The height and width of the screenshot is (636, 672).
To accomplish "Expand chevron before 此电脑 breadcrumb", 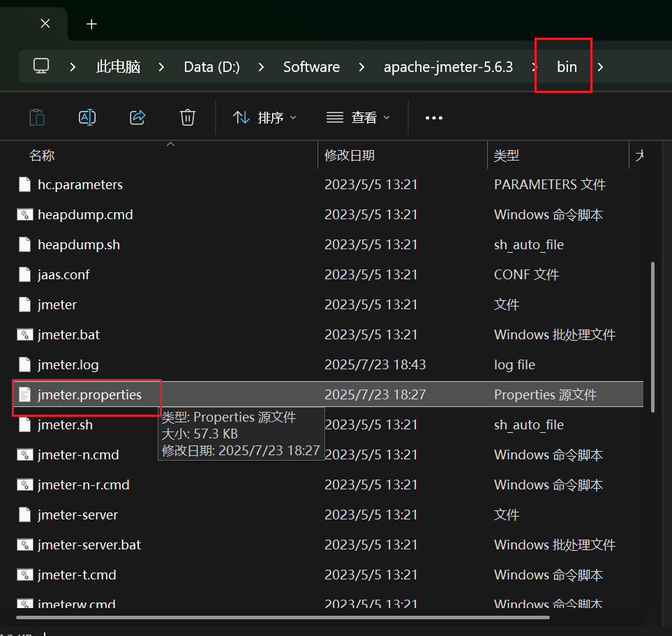I will click(73, 67).
